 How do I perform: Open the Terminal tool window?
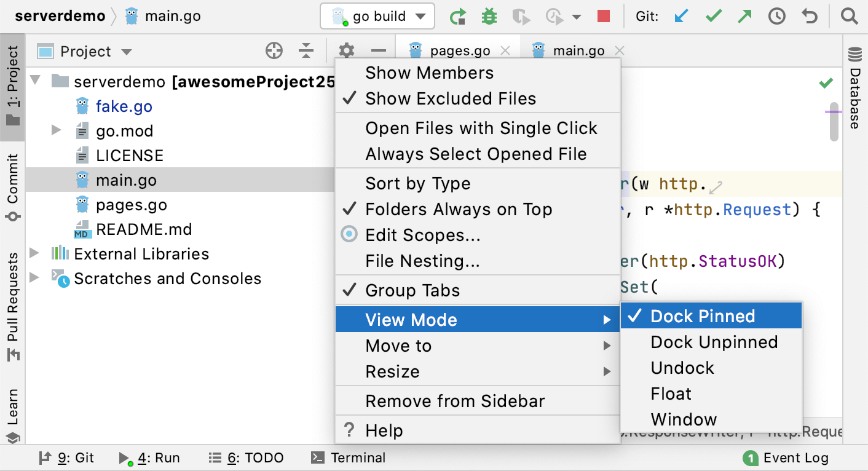351,457
